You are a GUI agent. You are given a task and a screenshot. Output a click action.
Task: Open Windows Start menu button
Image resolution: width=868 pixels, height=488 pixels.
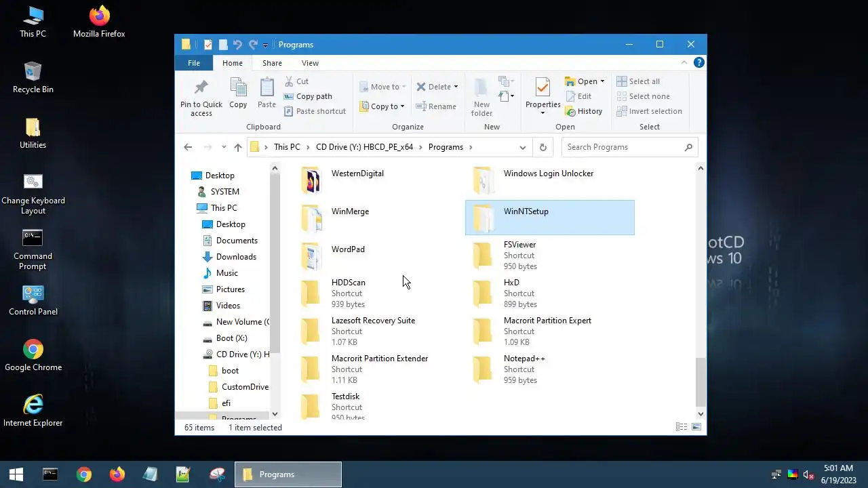click(x=16, y=474)
